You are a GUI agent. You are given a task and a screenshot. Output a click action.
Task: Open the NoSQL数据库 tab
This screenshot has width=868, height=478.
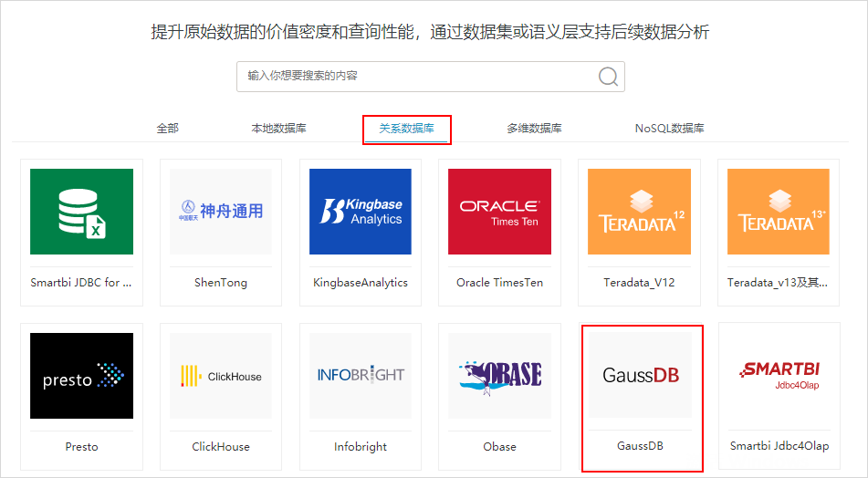click(669, 129)
